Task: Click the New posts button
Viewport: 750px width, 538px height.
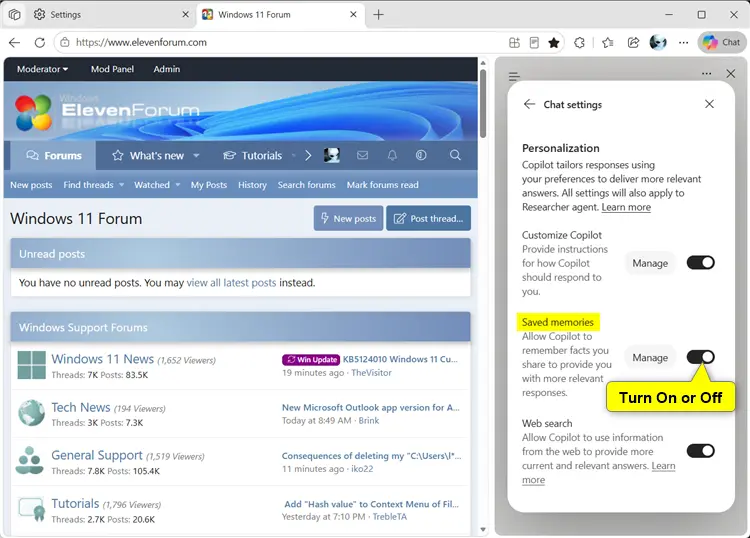Action: pos(348,219)
